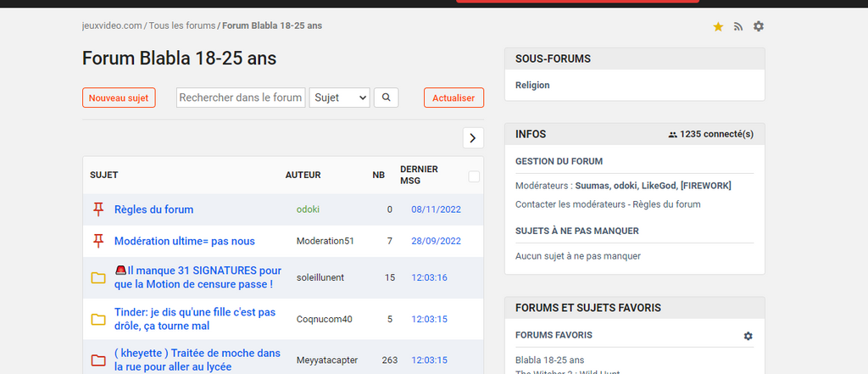Open forum settings gear icon
868x374 pixels.
point(759,26)
